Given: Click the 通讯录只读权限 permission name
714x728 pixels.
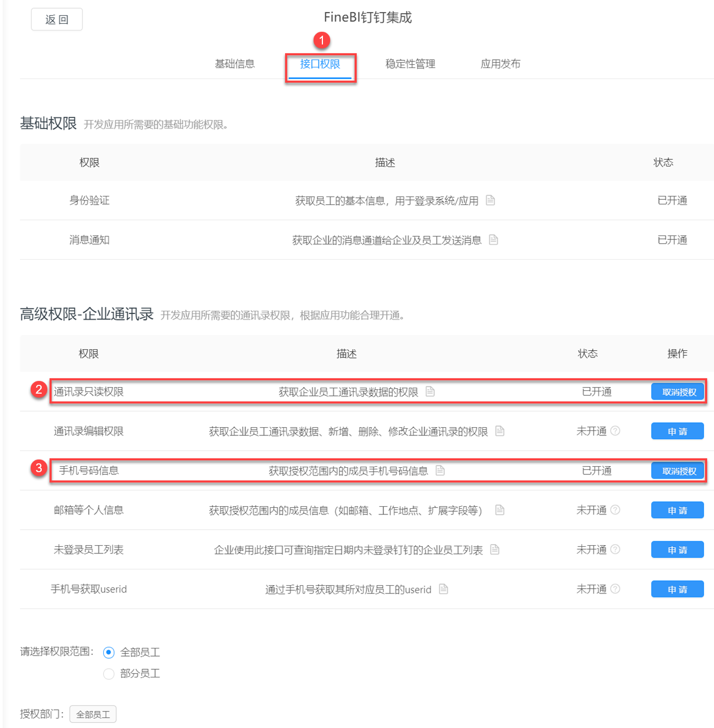Looking at the screenshot, I should [x=88, y=391].
